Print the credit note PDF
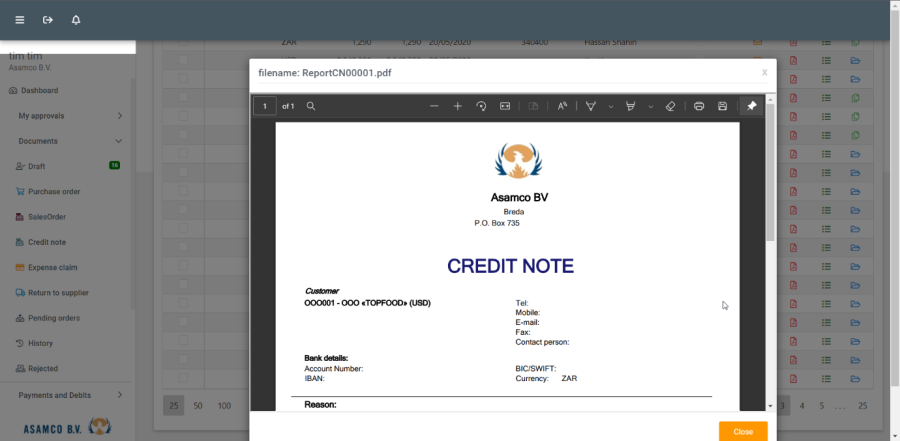The height and width of the screenshot is (441, 900). click(699, 106)
